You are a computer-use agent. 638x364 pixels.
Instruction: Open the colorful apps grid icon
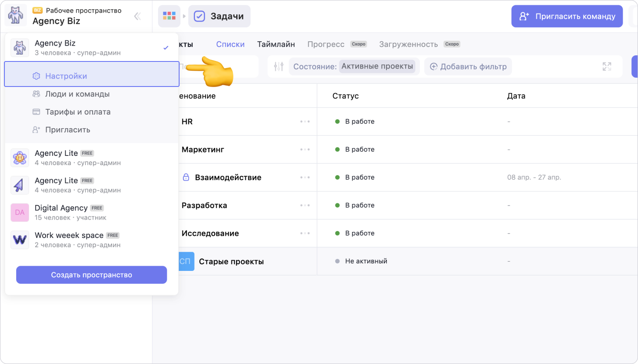(169, 16)
